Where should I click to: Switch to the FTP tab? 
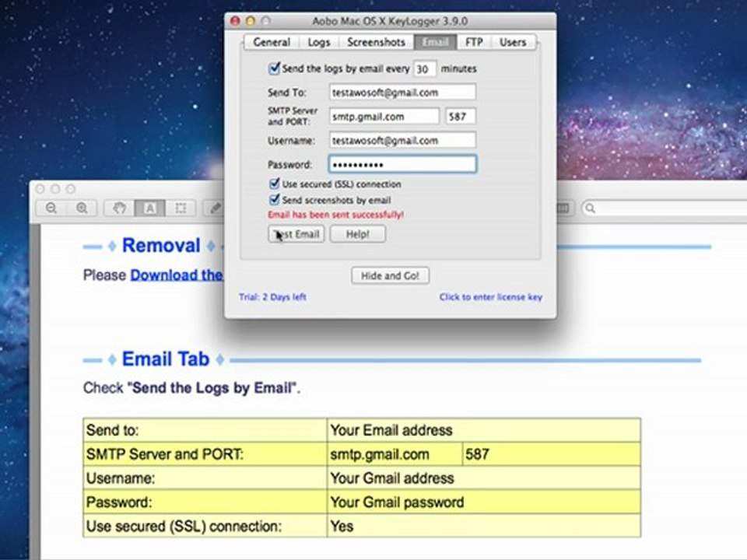[474, 42]
